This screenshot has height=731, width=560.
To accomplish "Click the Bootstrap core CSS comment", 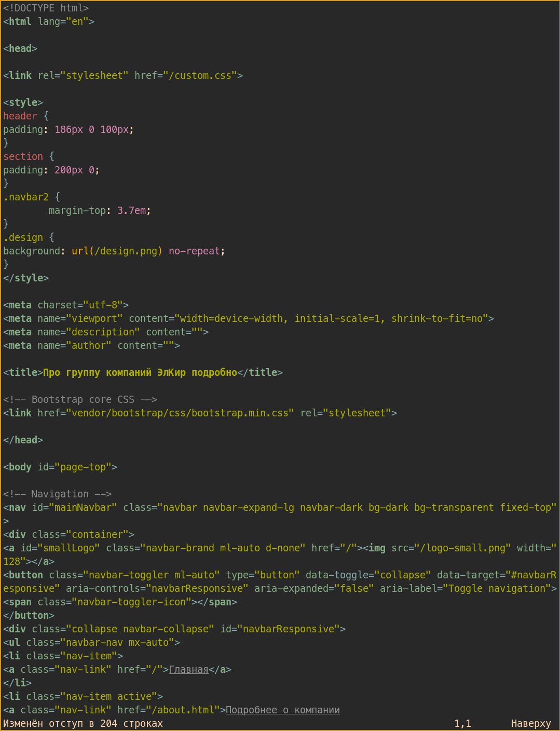I will 80,399.
